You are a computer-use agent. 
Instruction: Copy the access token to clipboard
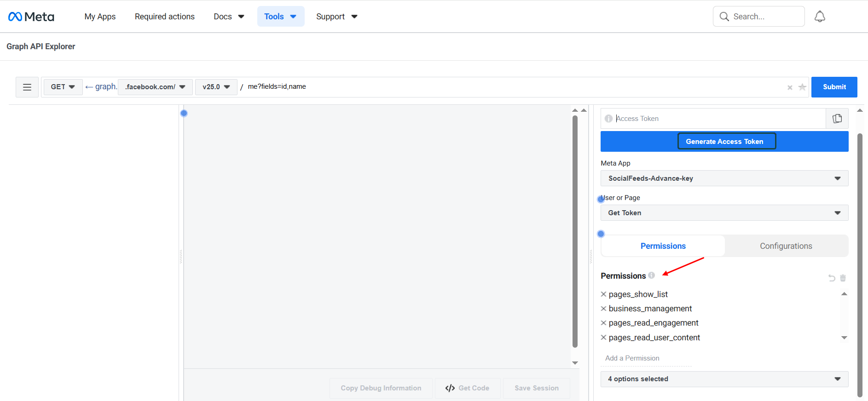click(837, 119)
